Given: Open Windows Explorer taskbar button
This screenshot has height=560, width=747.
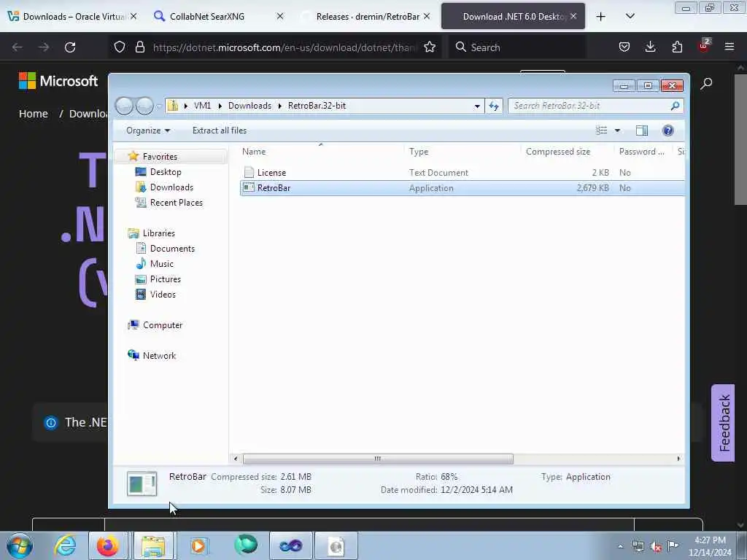Looking at the screenshot, I should pyautogui.click(x=153, y=545).
